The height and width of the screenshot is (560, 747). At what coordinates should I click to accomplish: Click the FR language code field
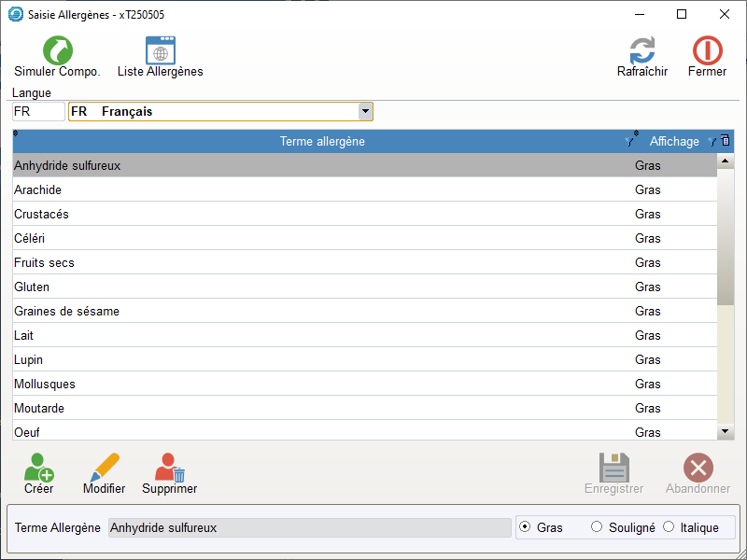pos(38,112)
